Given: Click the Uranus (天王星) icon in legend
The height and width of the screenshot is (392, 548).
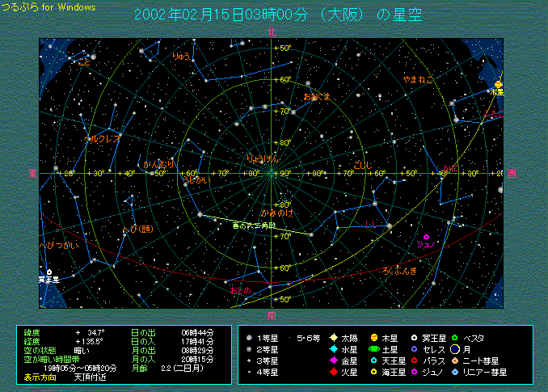Looking at the screenshot, I should pyautogui.click(x=373, y=360).
